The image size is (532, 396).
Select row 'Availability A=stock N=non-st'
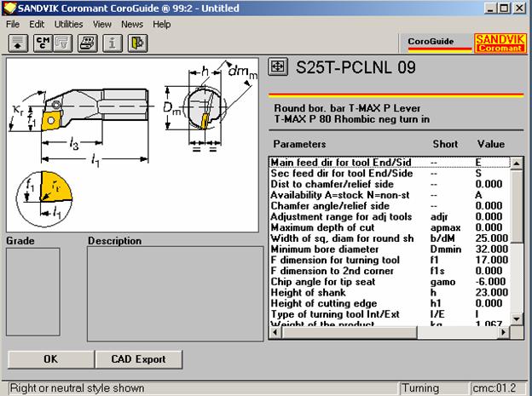pos(390,195)
